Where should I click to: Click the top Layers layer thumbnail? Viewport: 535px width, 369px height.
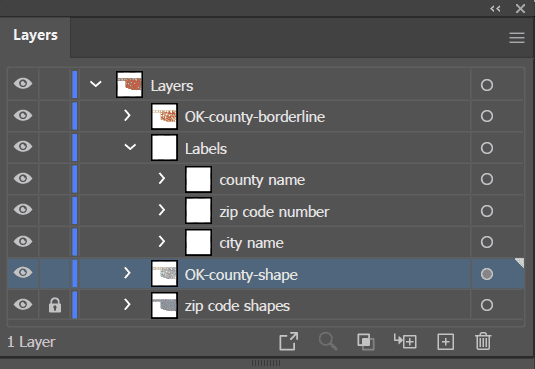coord(129,84)
